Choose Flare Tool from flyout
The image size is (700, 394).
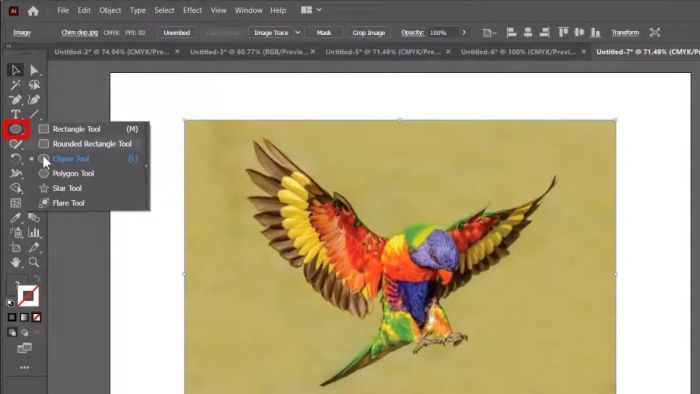[x=88, y=203]
